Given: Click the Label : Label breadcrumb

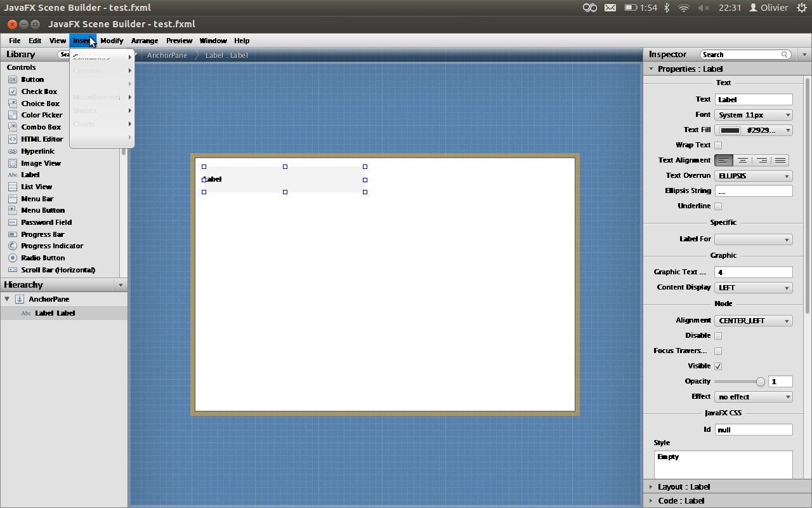Looking at the screenshot, I should [226, 55].
